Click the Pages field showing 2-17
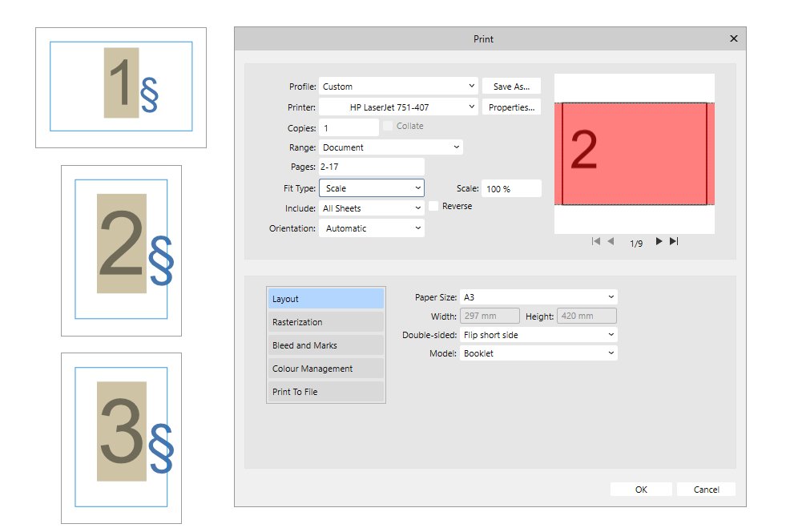 (372, 167)
